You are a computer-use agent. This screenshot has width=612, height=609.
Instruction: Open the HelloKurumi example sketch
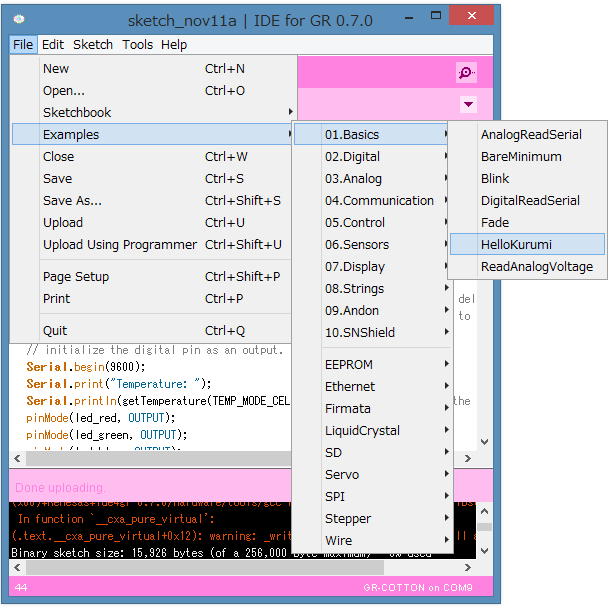pos(516,244)
